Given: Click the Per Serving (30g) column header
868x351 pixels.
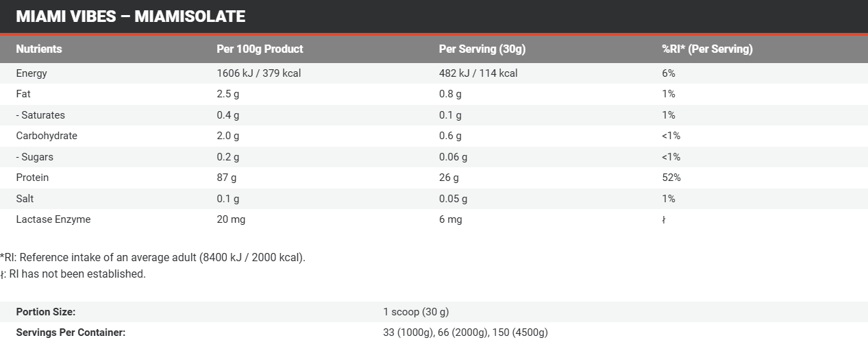Looking at the screenshot, I should click(482, 49).
